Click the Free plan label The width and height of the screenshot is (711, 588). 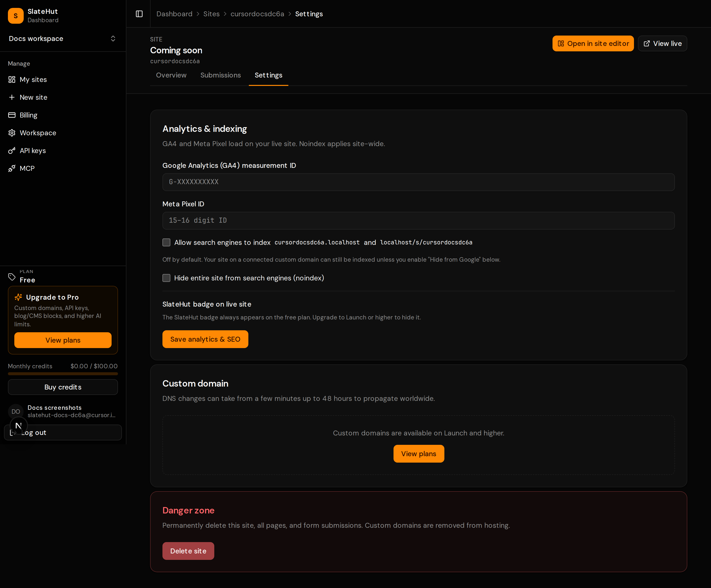click(27, 280)
